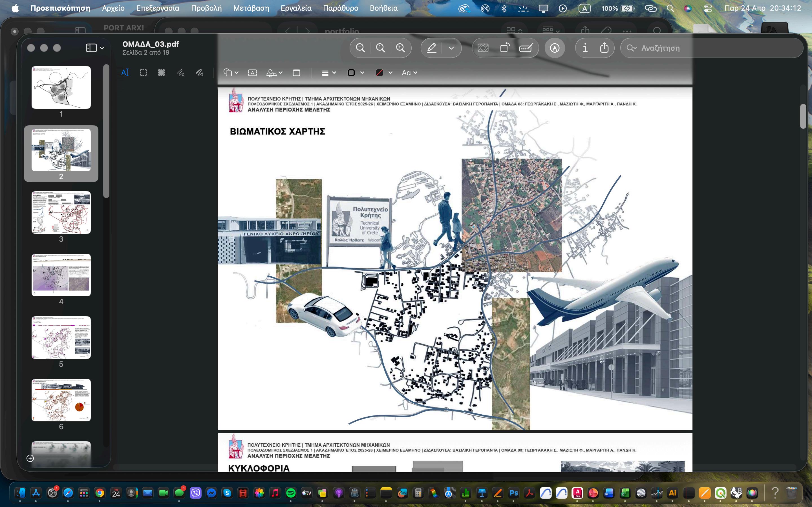812x507 pixels.
Task: Insert a text box annotation
Action: coord(252,73)
